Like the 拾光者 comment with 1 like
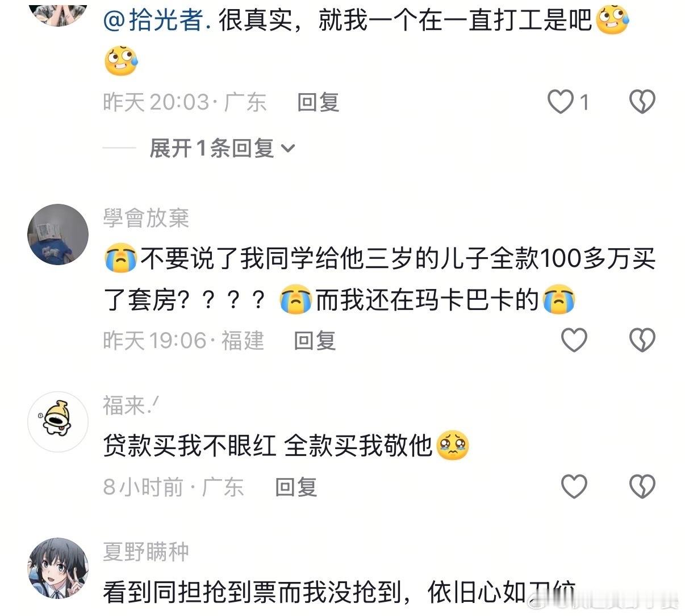The width and height of the screenshot is (685, 616). click(x=561, y=102)
